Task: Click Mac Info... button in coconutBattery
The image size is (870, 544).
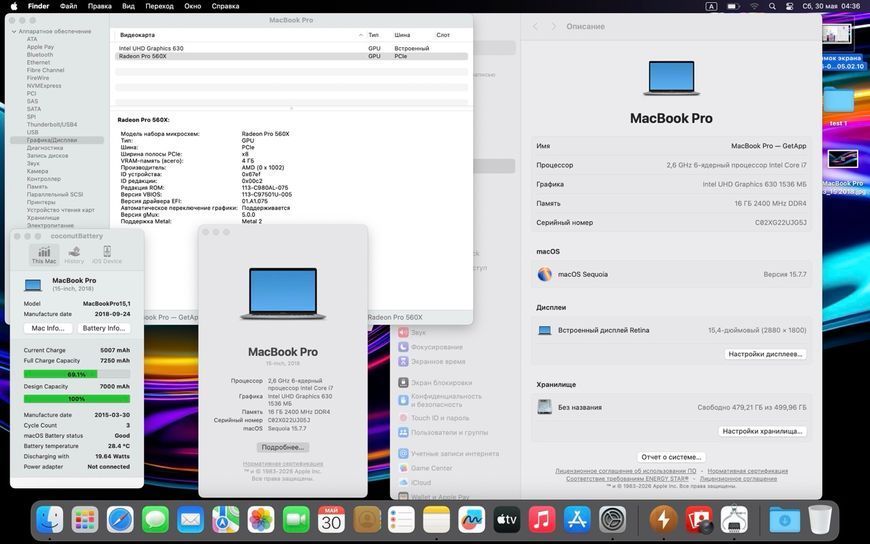Action: tap(48, 328)
